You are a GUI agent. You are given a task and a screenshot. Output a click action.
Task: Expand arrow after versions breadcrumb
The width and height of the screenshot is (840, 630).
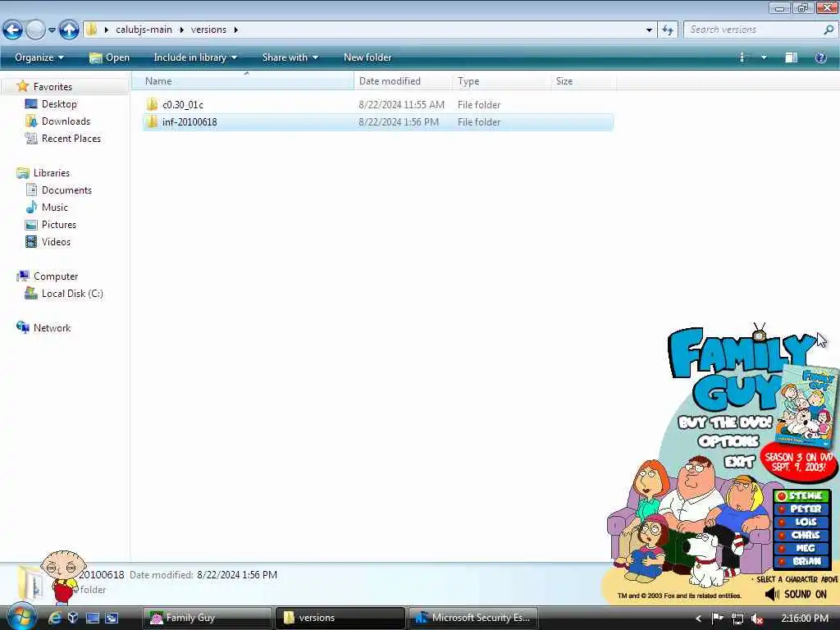click(x=235, y=30)
